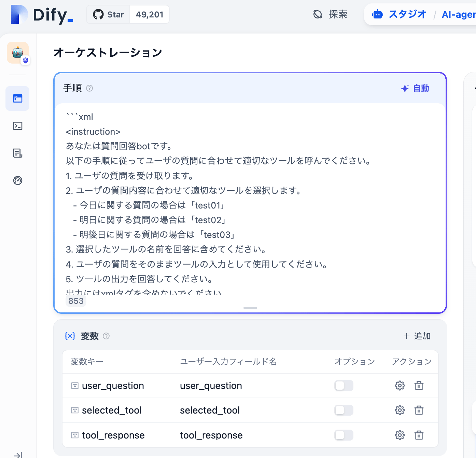Click the text type icon of user_question
The image size is (476, 458).
(x=75, y=386)
